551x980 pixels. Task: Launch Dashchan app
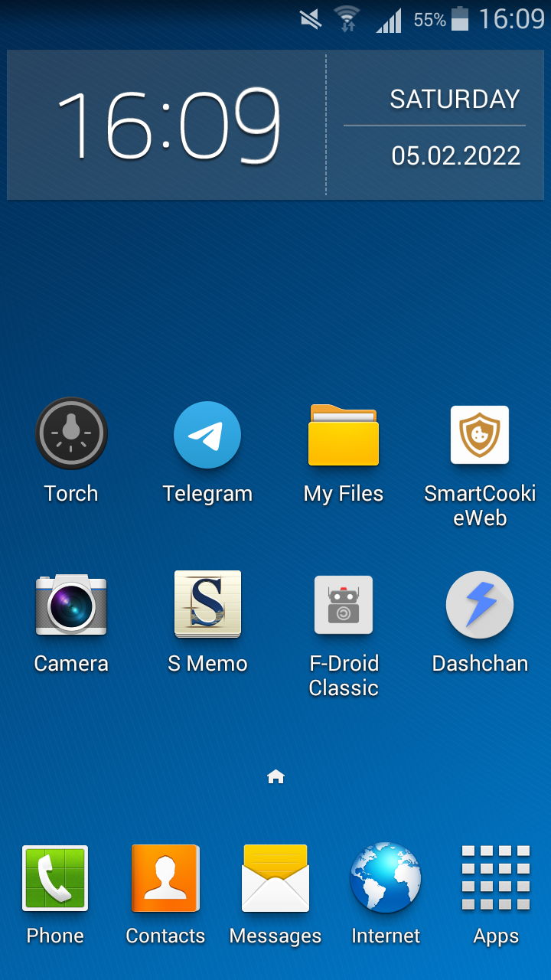[x=480, y=605]
